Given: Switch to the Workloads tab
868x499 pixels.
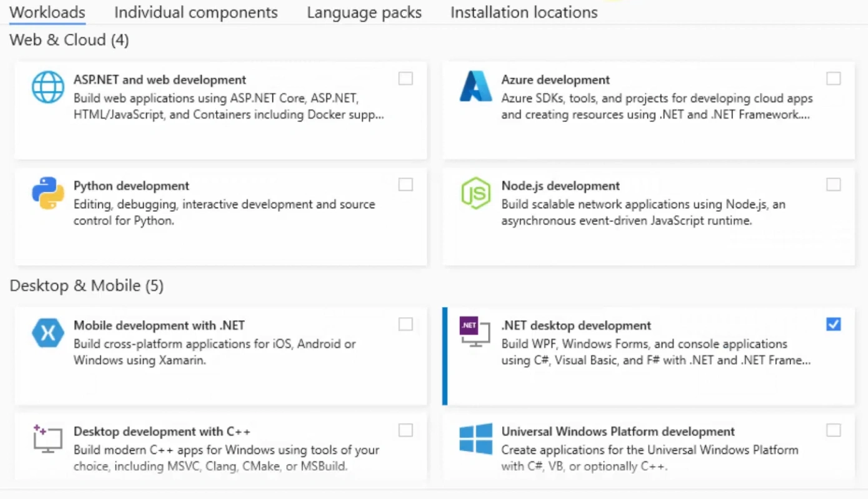Looking at the screenshot, I should click(x=47, y=13).
